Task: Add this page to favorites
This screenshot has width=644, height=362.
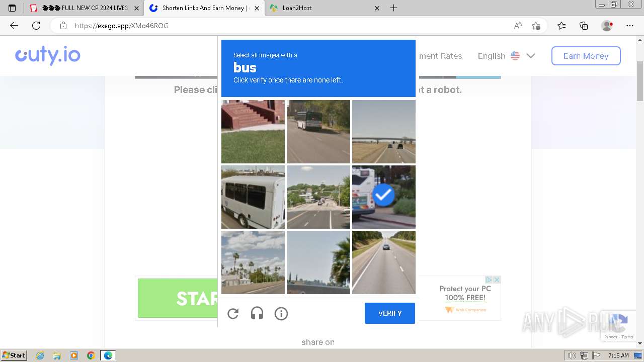Action: tap(536, 26)
